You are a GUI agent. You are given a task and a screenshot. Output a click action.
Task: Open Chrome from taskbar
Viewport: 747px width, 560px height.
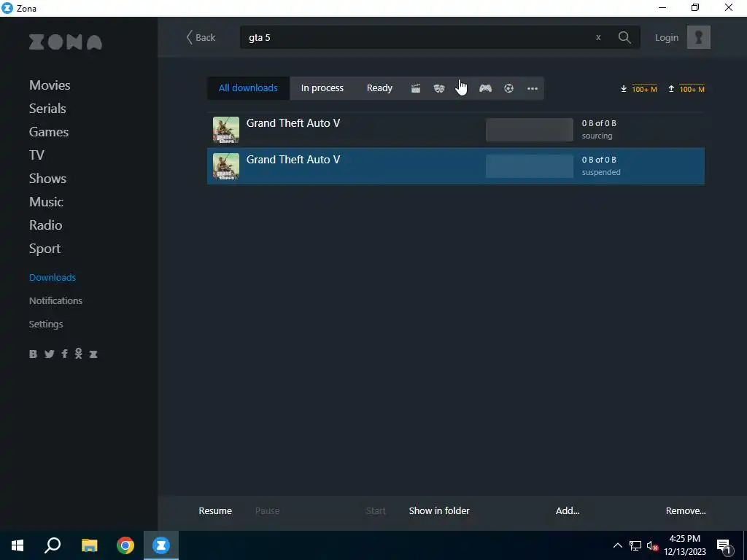pyautogui.click(x=125, y=545)
